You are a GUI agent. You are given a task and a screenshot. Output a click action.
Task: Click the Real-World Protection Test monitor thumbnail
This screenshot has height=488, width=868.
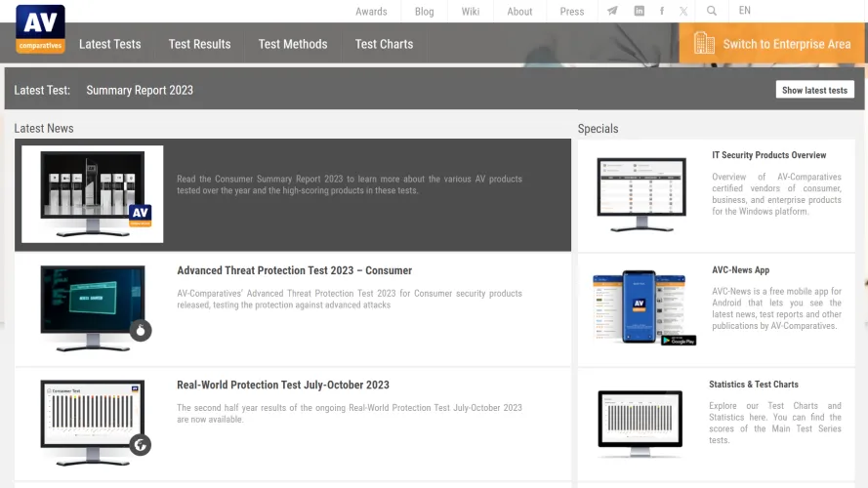pyautogui.click(x=94, y=418)
